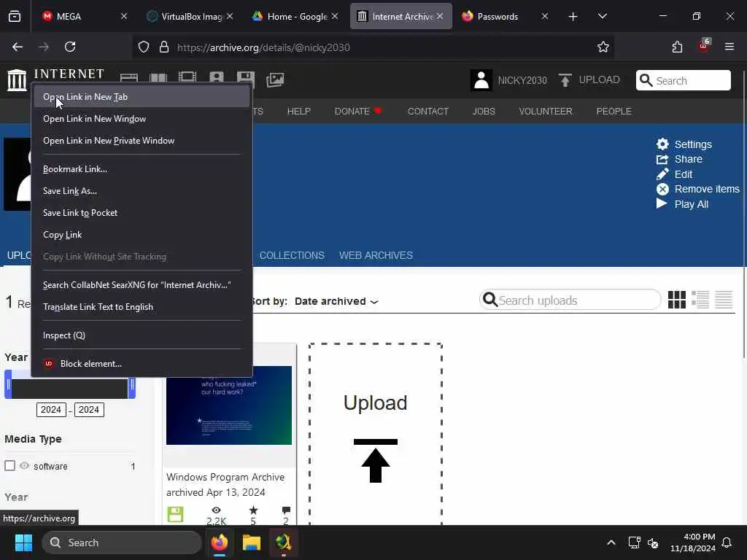Click the Internet Archive web icon
The width and height of the screenshot is (747, 560).
[129, 79]
